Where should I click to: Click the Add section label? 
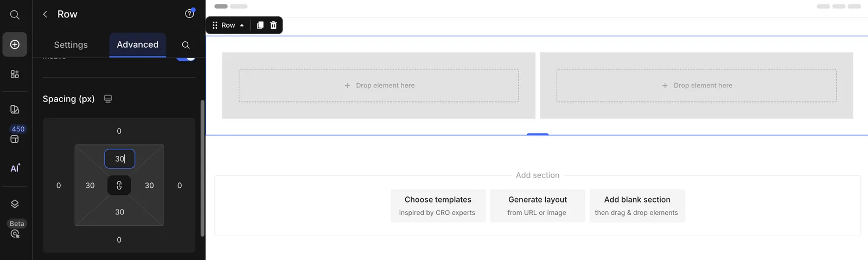click(538, 175)
